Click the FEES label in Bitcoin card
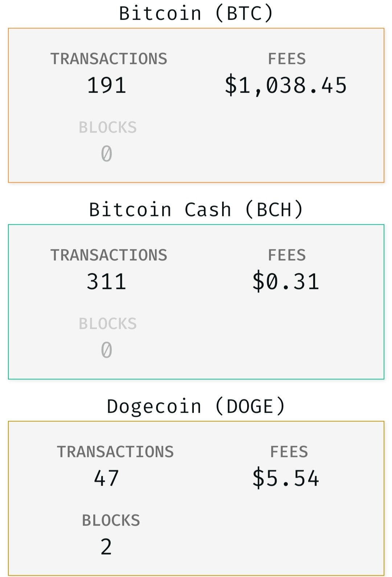392x577 pixels. click(287, 59)
